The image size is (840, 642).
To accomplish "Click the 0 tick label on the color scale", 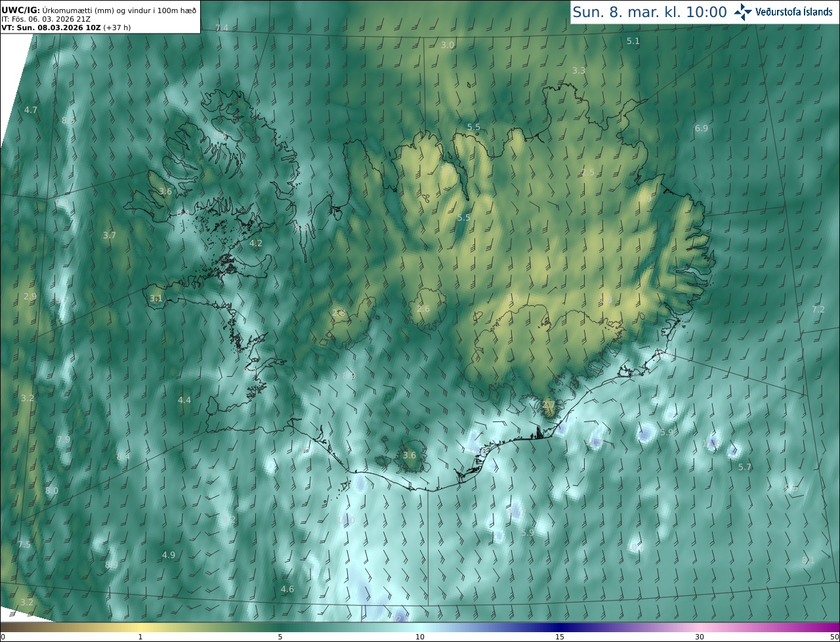I will click(3, 637).
